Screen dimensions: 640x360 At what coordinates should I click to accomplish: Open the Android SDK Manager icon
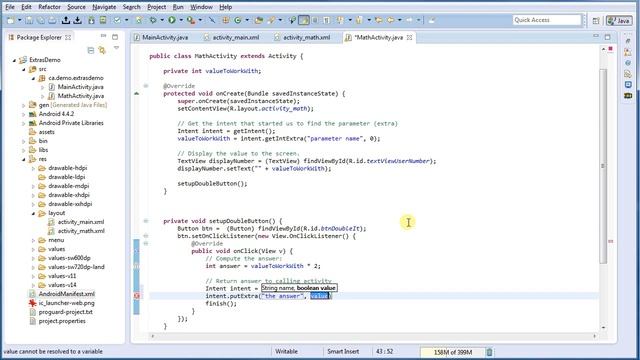pyautogui.click(x=91, y=20)
